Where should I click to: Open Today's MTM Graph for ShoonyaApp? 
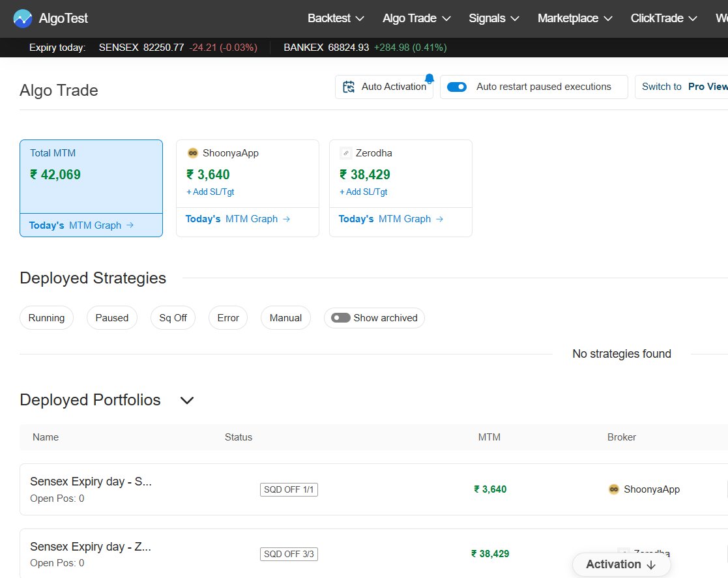[238, 219]
